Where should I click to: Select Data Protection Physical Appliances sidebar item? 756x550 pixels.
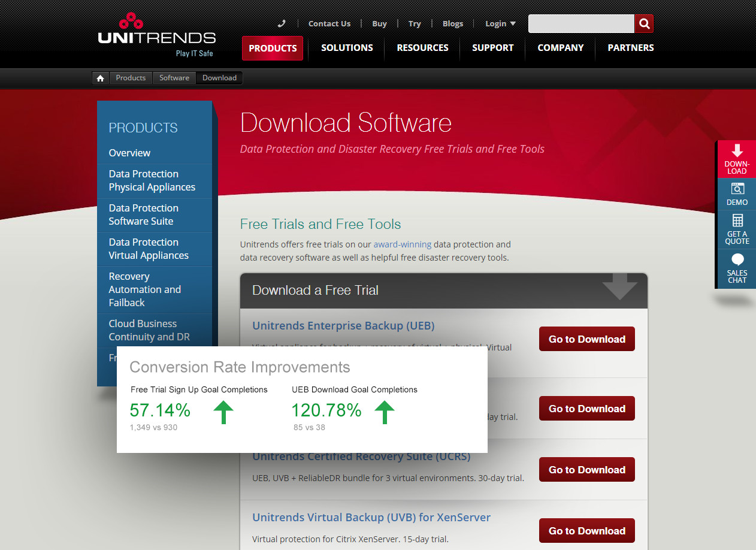coord(152,180)
